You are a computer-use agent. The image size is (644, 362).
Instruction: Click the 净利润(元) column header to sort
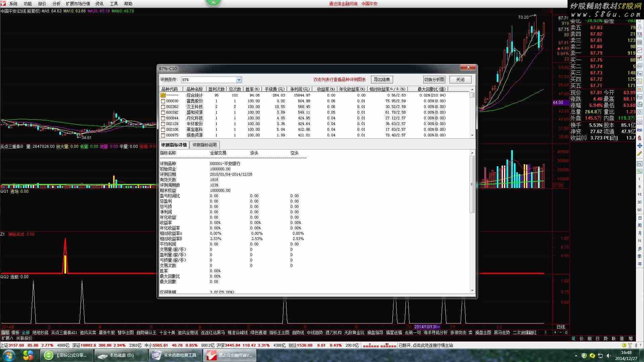(300, 89)
